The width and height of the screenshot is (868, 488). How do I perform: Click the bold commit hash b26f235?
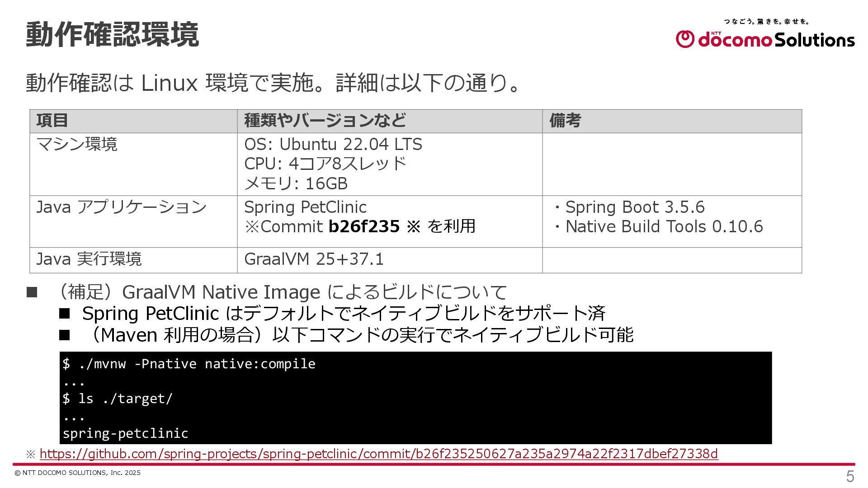[363, 226]
